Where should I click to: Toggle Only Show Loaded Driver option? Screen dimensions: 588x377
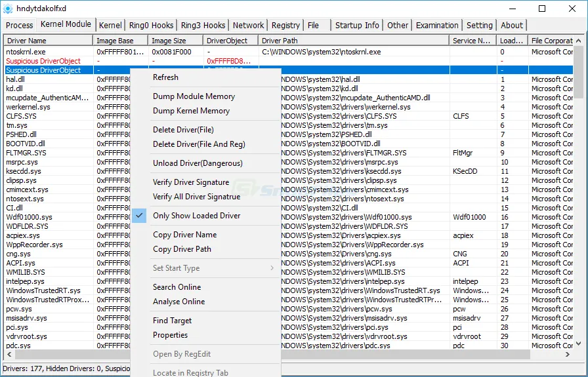pos(205,216)
